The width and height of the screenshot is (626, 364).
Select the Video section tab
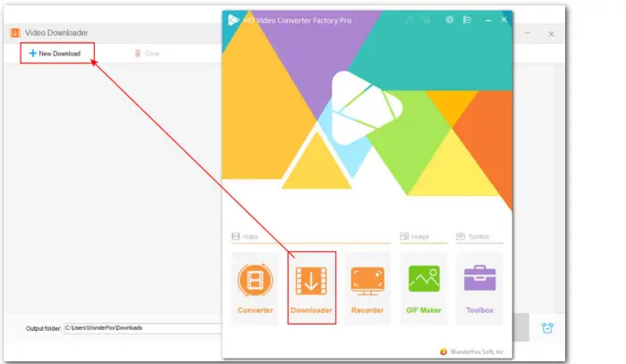(245, 236)
